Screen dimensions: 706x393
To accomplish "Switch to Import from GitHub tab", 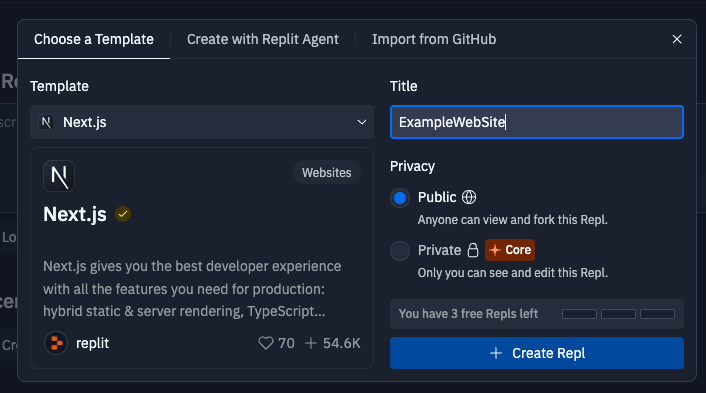I will pyautogui.click(x=434, y=39).
